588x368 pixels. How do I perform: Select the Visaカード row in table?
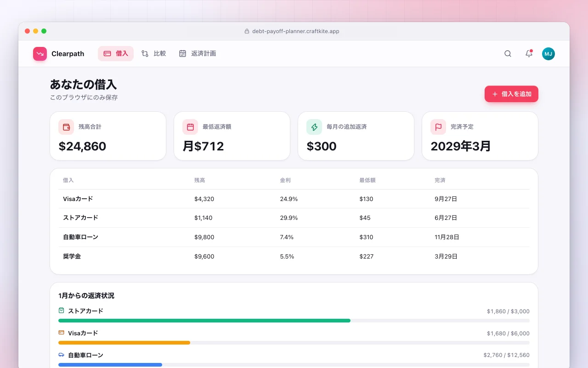click(x=294, y=199)
